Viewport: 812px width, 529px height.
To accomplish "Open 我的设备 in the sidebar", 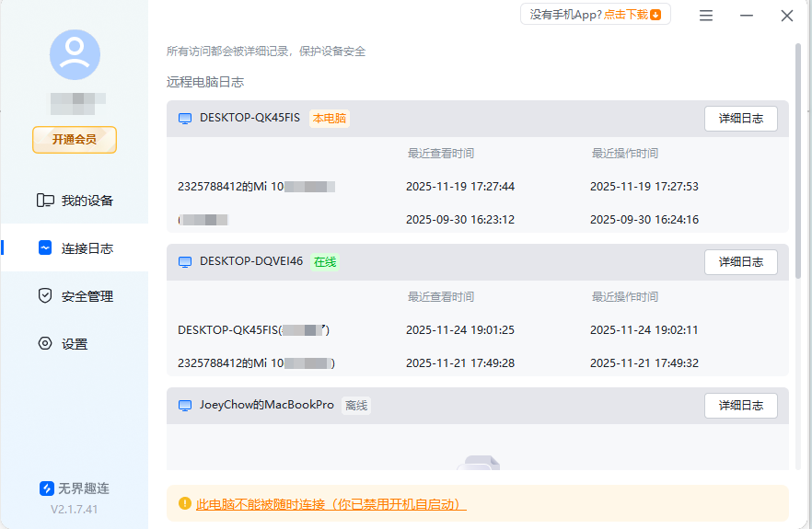I will coord(75,201).
